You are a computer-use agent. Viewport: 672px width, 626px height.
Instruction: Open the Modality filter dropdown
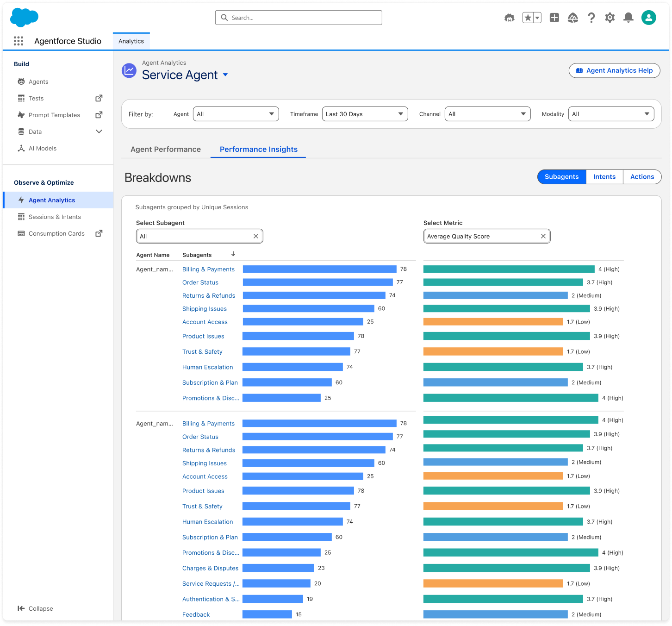[611, 114]
